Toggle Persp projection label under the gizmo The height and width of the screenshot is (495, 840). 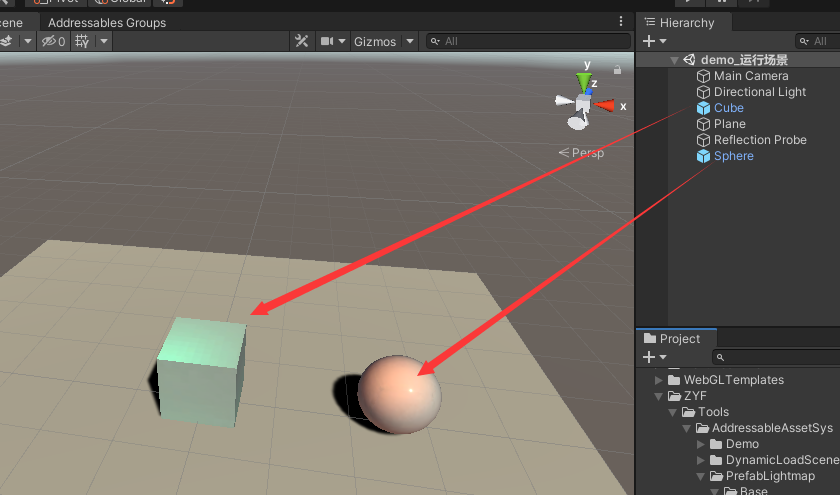click(581, 153)
